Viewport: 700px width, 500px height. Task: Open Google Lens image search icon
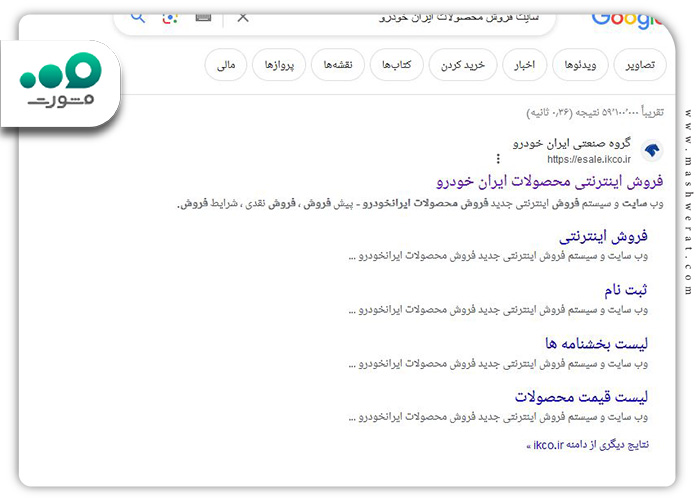point(170,18)
